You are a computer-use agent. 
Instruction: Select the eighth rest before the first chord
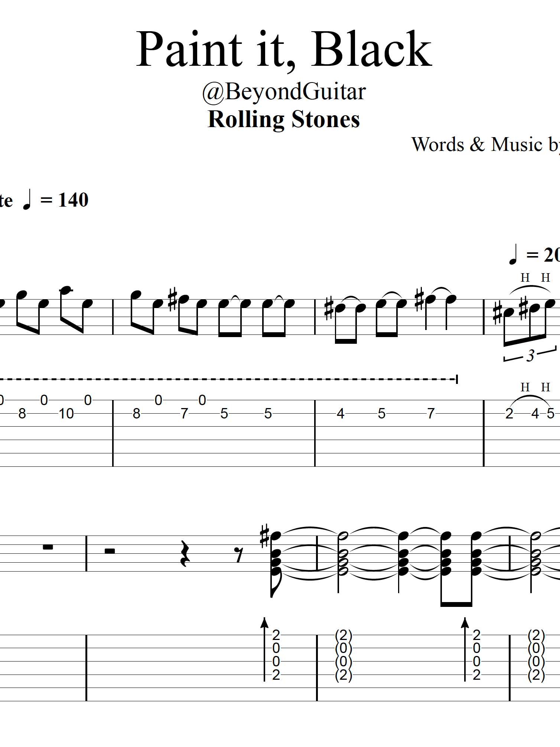(x=240, y=555)
